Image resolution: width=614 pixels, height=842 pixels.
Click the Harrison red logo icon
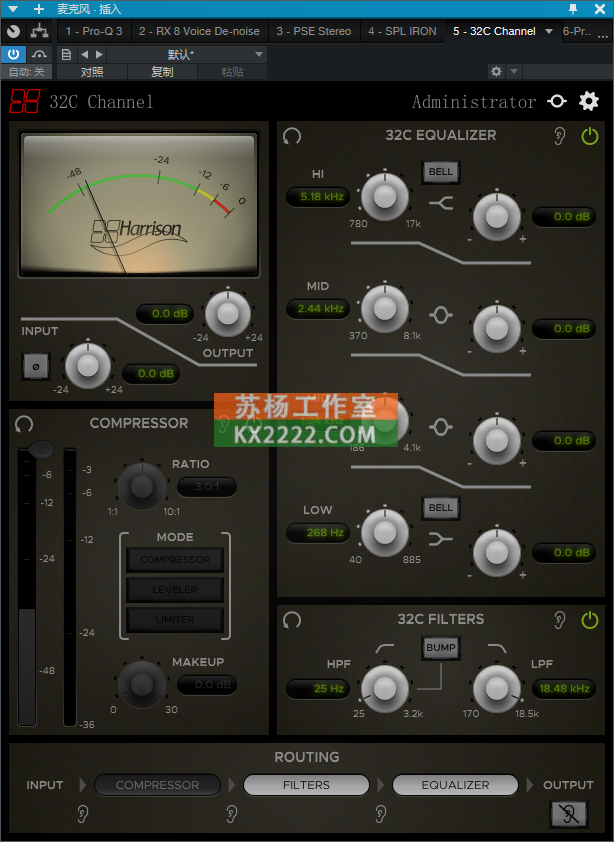(x=25, y=101)
